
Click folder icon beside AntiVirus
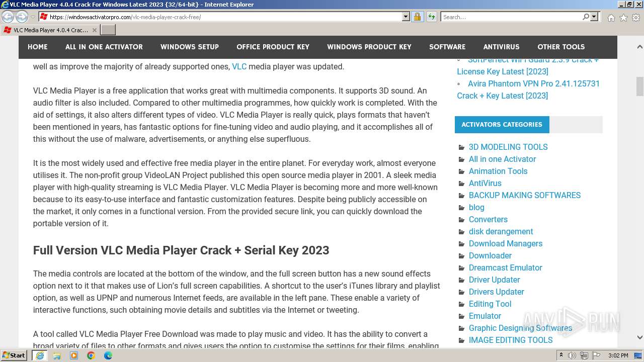(x=461, y=184)
